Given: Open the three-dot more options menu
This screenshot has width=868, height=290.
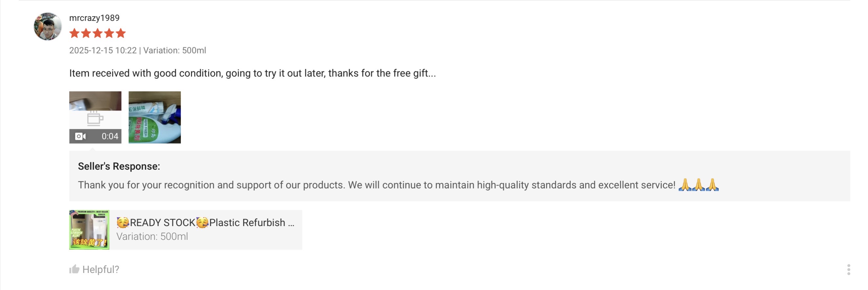Looking at the screenshot, I should tap(848, 269).
